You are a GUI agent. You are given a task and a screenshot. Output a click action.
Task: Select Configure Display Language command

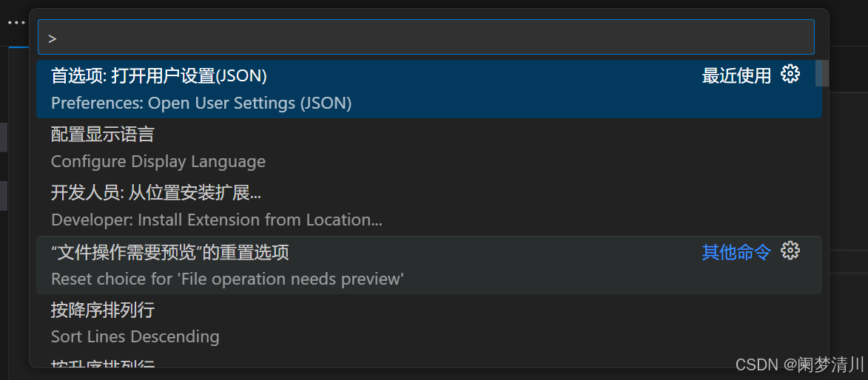coord(429,148)
